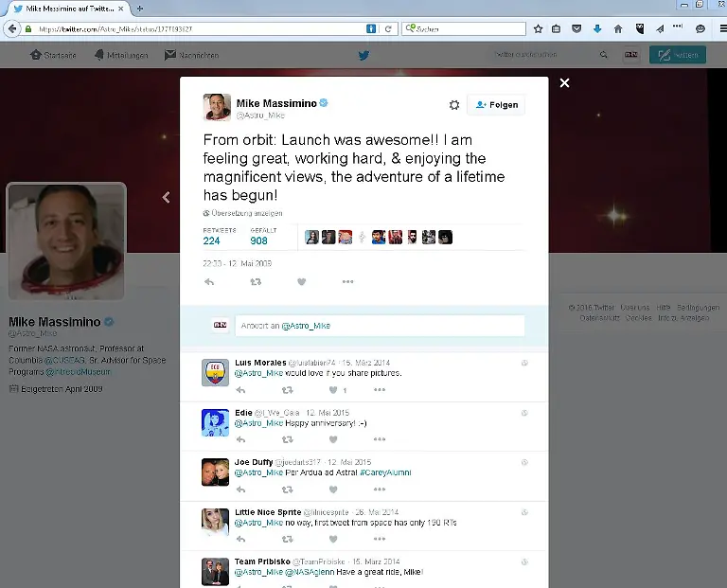Like the main tweet with the heart icon

point(301,281)
